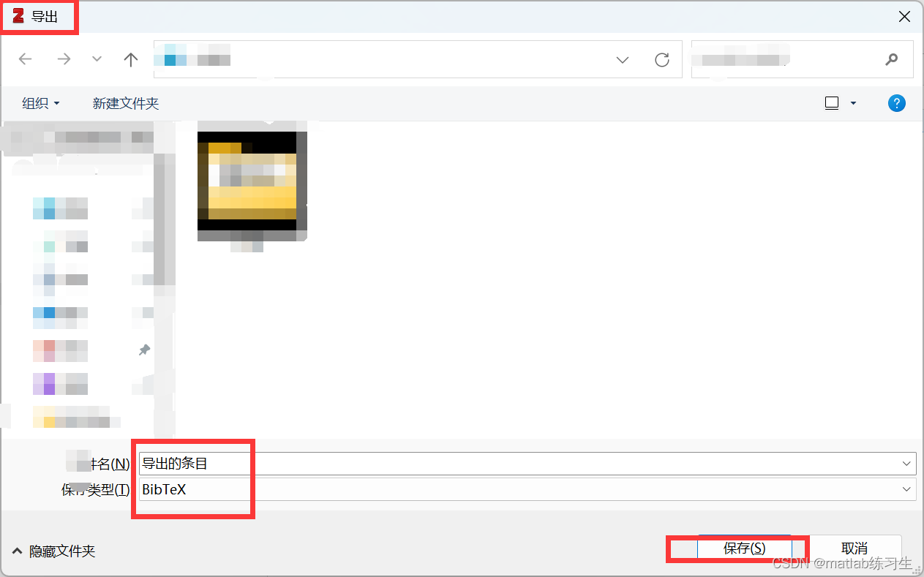924x577 pixels.
Task: Open the 组织 menu
Action: pos(41,104)
